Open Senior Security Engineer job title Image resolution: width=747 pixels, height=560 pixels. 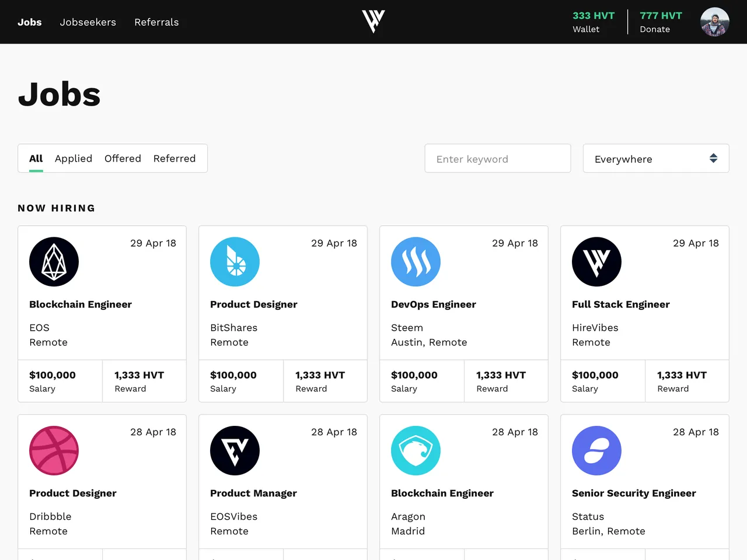(634, 494)
